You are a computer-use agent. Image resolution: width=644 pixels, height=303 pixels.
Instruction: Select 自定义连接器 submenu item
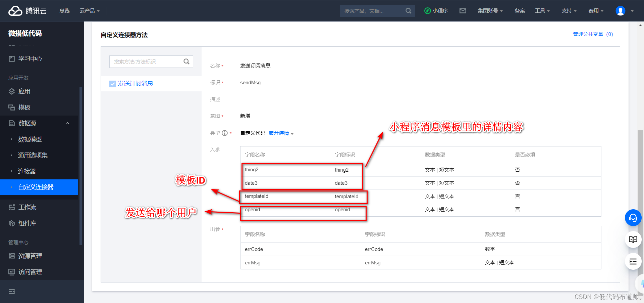coord(39,187)
